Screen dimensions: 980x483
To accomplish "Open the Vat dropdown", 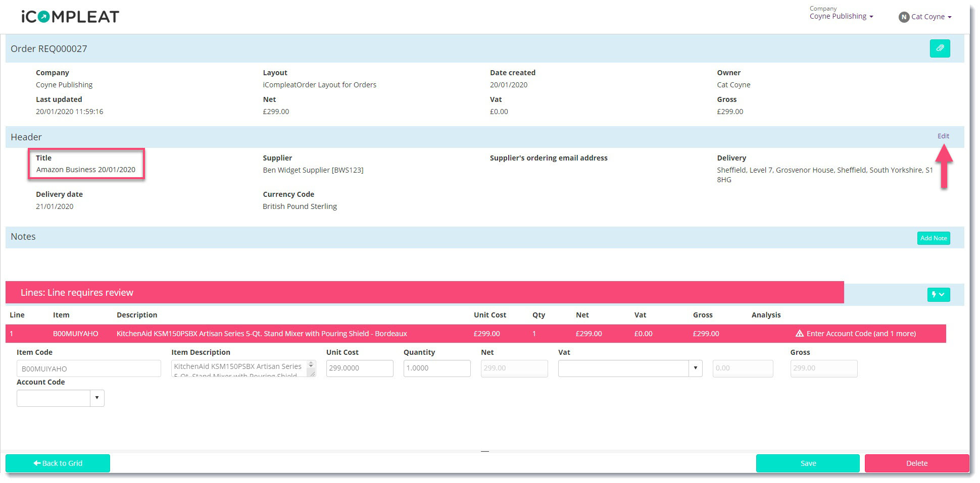I will [x=696, y=368].
